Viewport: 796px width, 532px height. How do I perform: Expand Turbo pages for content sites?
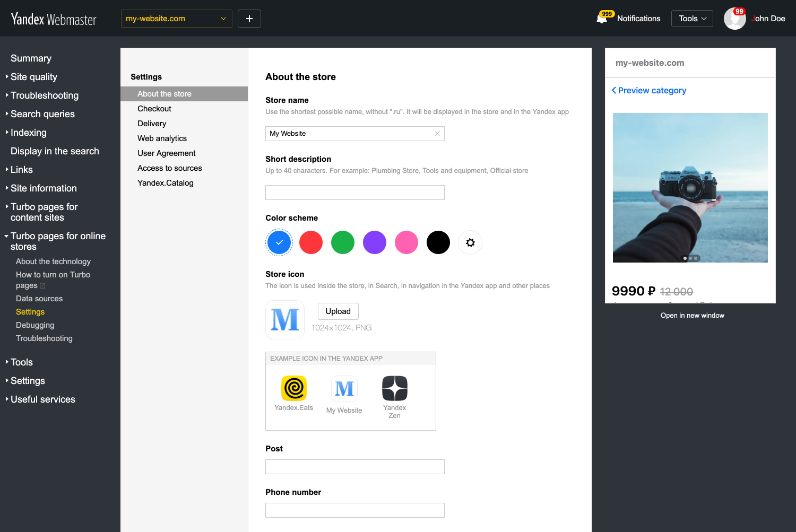pyautogui.click(x=44, y=212)
